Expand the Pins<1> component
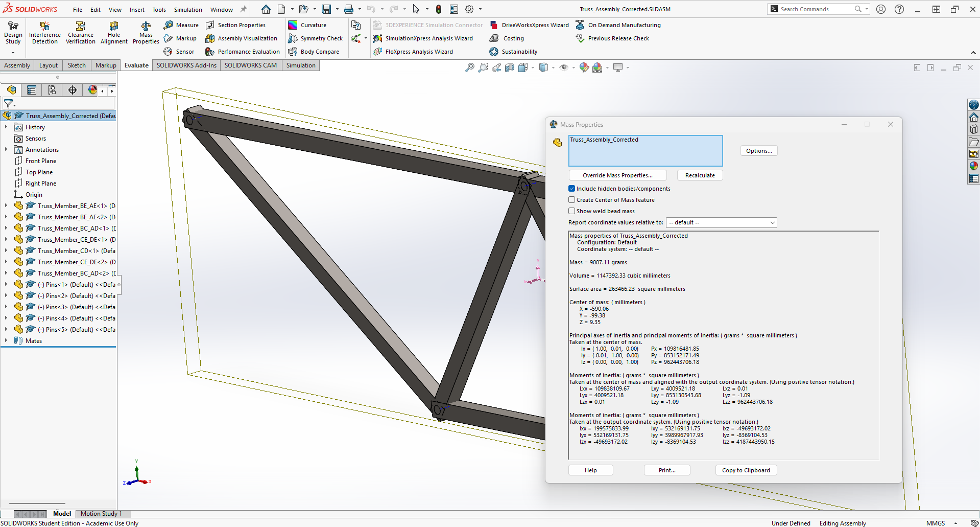Screen dimensions: 980x527 (6, 285)
